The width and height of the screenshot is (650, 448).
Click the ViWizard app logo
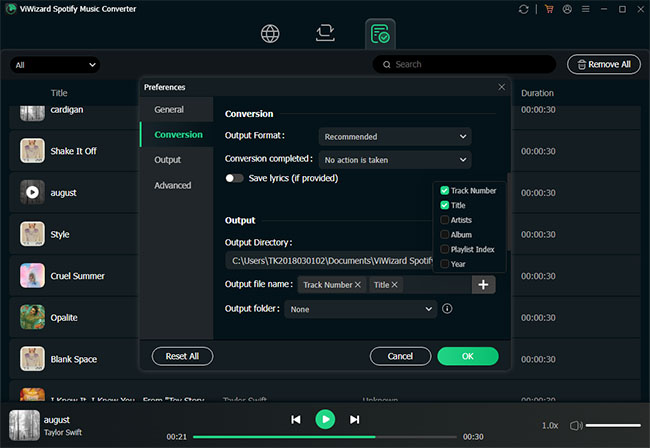coord(10,9)
